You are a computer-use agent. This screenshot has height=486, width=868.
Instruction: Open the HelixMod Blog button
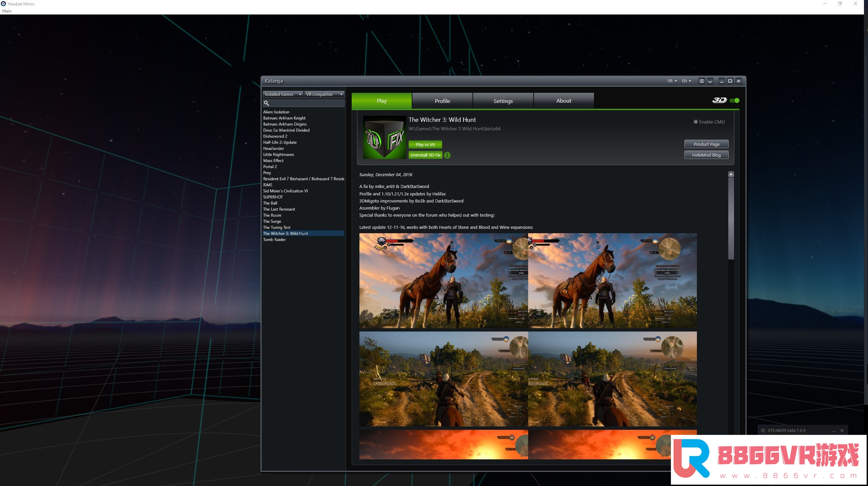pos(706,155)
